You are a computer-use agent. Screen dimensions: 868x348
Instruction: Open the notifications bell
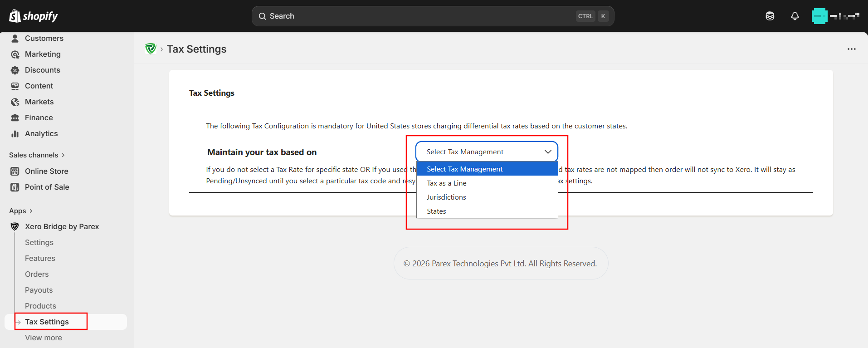795,16
